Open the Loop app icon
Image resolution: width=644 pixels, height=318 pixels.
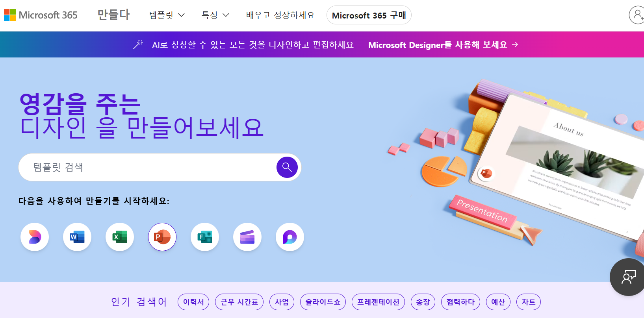click(x=290, y=237)
